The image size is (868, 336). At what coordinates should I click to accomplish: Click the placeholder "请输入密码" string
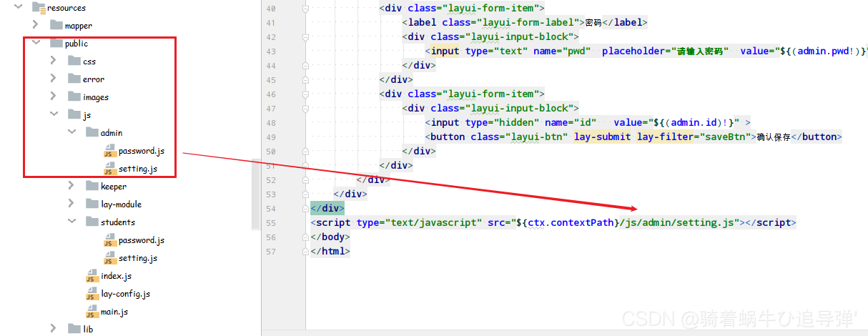tap(699, 51)
